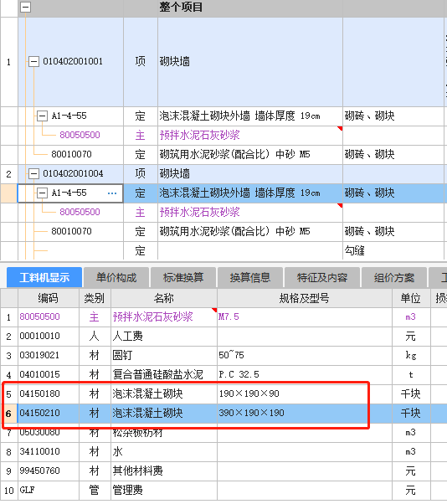The height and width of the screenshot is (504, 447).
Task: Click 190×190×90 specification cell
Action: tap(305, 394)
